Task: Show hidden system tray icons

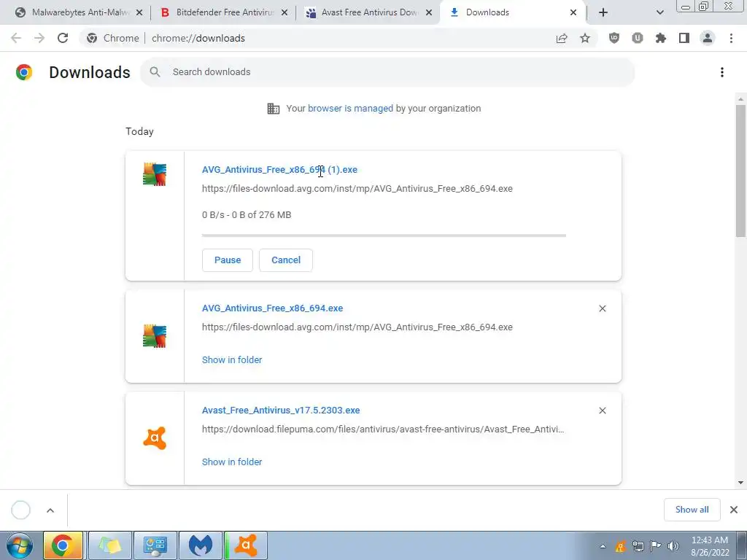Action: tap(603, 546)
